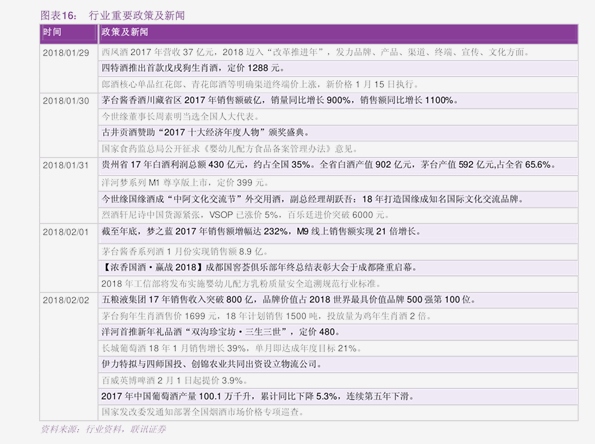
Task: Select row 贵州省 17 年白酒利润总额 430 亿元
Action: coord(338,166)
